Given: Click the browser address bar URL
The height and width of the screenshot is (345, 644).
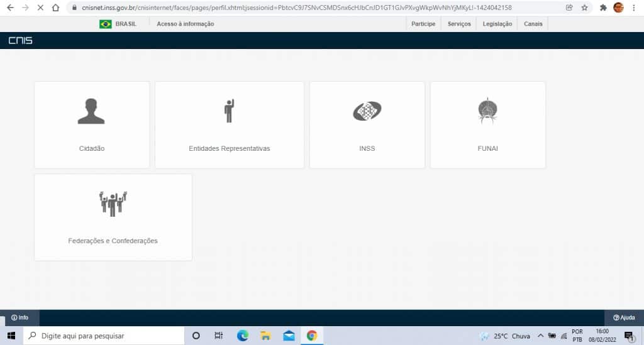Looking at the screenshot, I should 297,8.
